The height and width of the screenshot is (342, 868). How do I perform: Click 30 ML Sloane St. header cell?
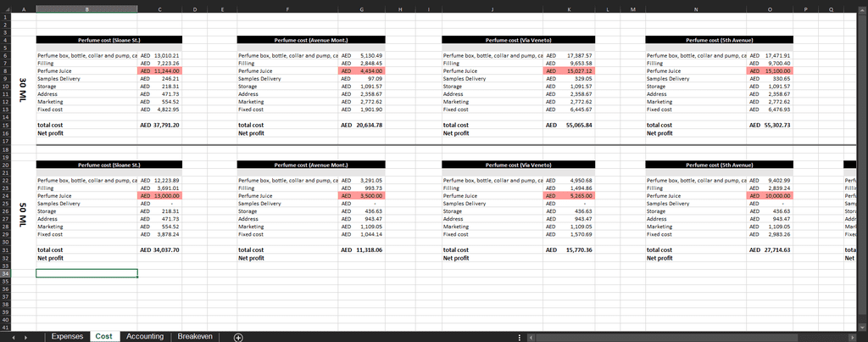point(109,40)
